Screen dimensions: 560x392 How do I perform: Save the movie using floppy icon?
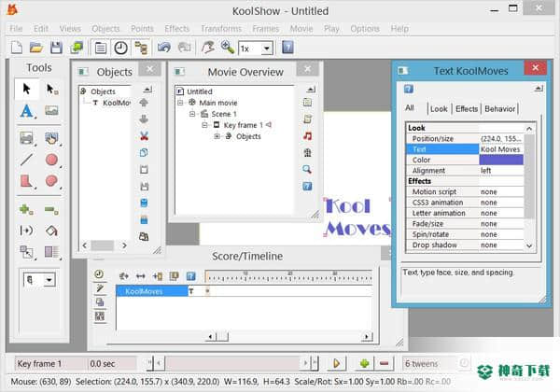point(56,48)
